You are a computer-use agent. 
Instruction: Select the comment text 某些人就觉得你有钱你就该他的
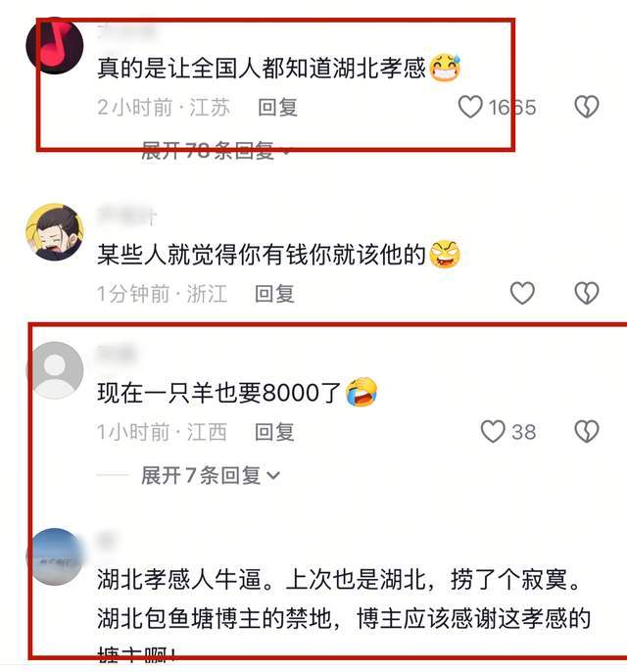point(261,254)
